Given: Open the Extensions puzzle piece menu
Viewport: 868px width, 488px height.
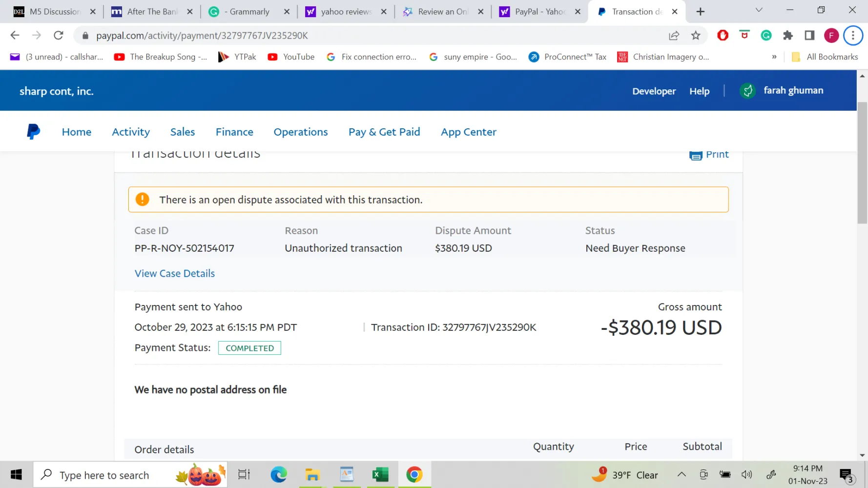Looking at the screenshot, I should [x=788, y=35].
